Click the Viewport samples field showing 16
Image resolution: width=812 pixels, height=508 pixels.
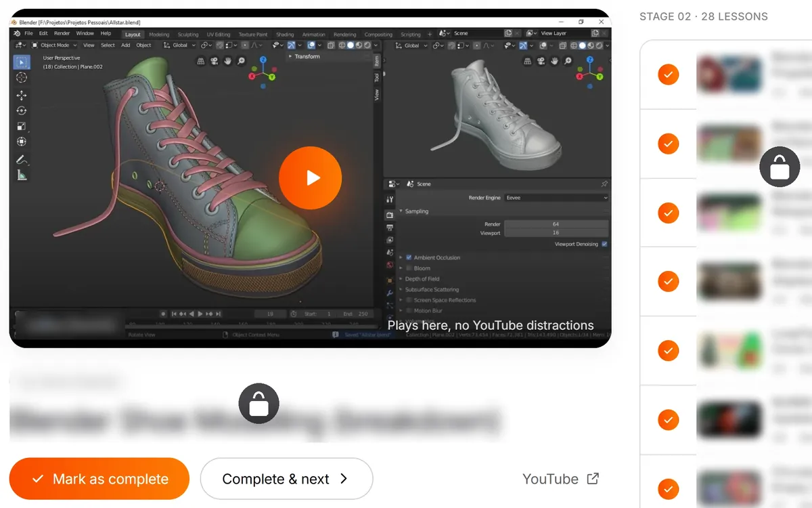click(x=556, y=233)
